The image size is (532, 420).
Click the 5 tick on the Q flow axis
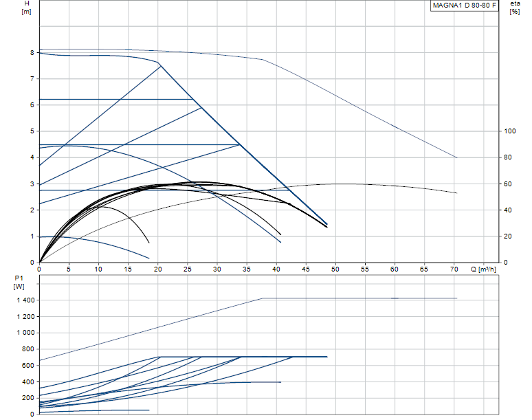click(x=69, y=269)
